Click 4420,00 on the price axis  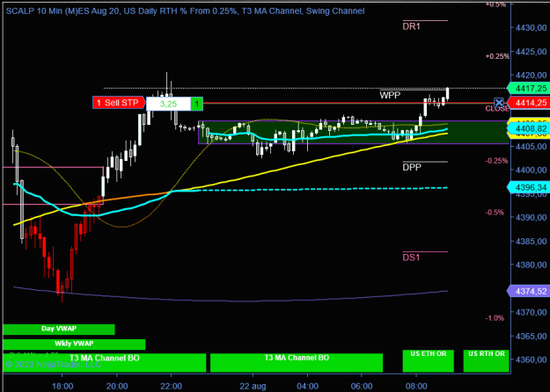coord(531,75)
